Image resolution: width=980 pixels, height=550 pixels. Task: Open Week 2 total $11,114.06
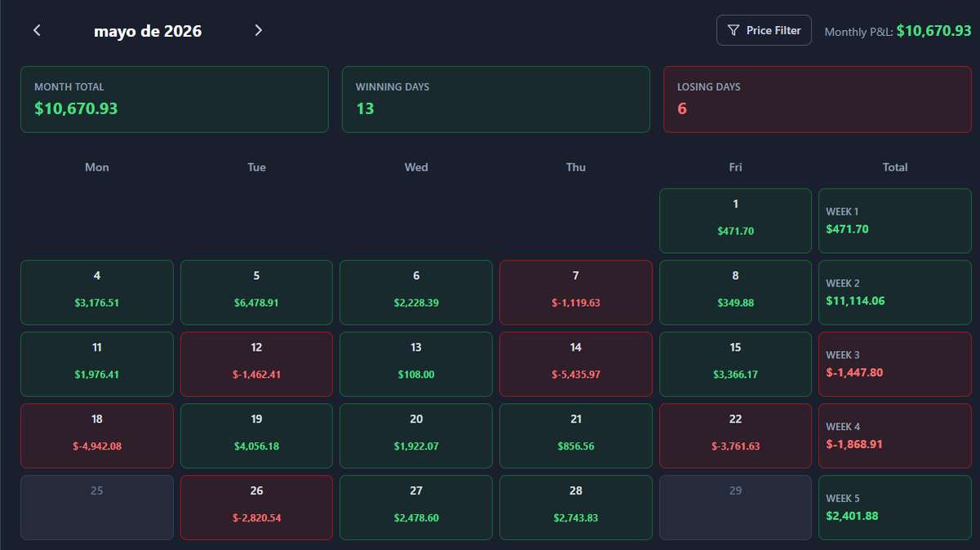click(895, 292)
